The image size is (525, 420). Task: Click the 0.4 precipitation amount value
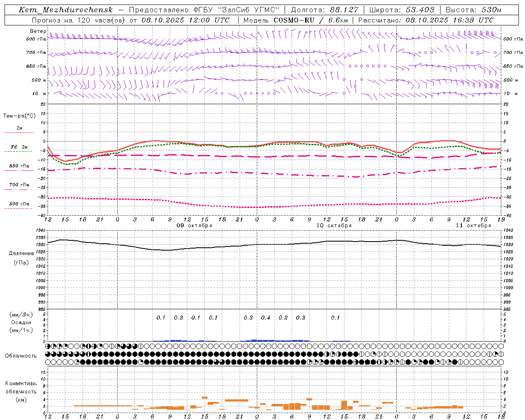[266, 317]
